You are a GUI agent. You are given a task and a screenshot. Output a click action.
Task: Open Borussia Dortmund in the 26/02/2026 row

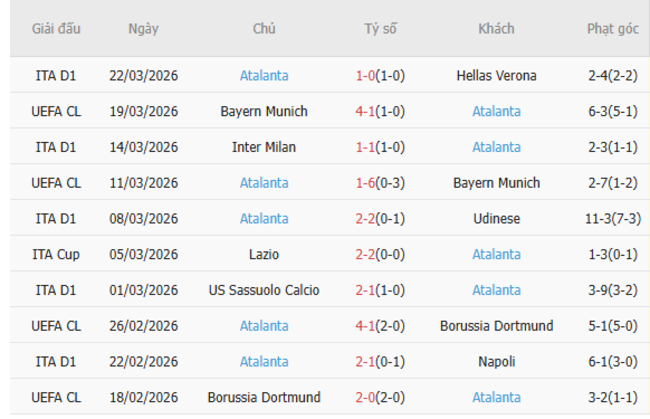click(496, 326)
